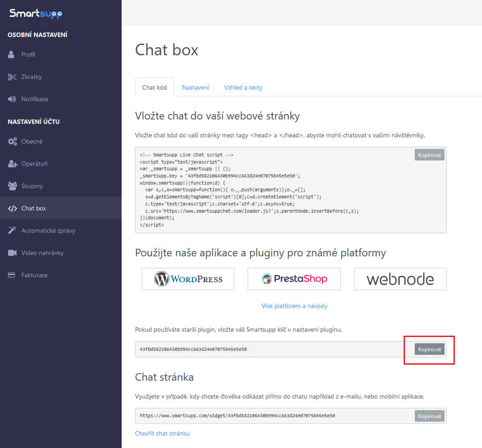Copy the Smartsupp key

tap(429, 349)
